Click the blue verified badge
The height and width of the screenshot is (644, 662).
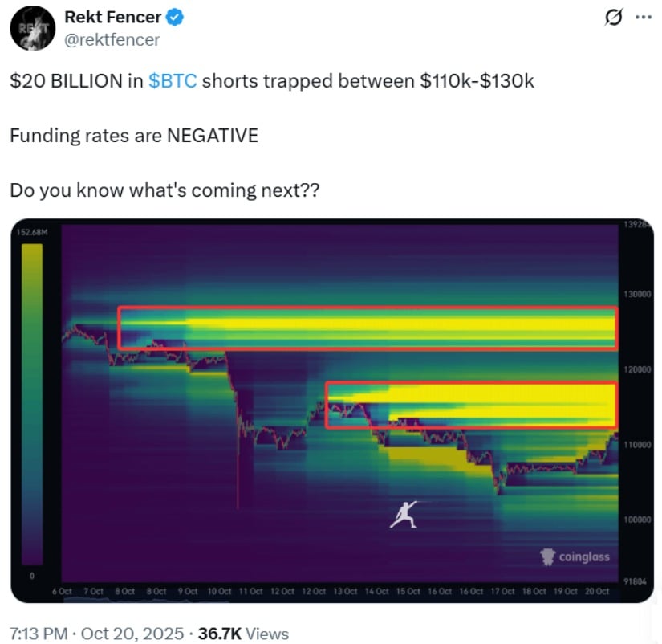pyautogui.click(x=175, y=18)
